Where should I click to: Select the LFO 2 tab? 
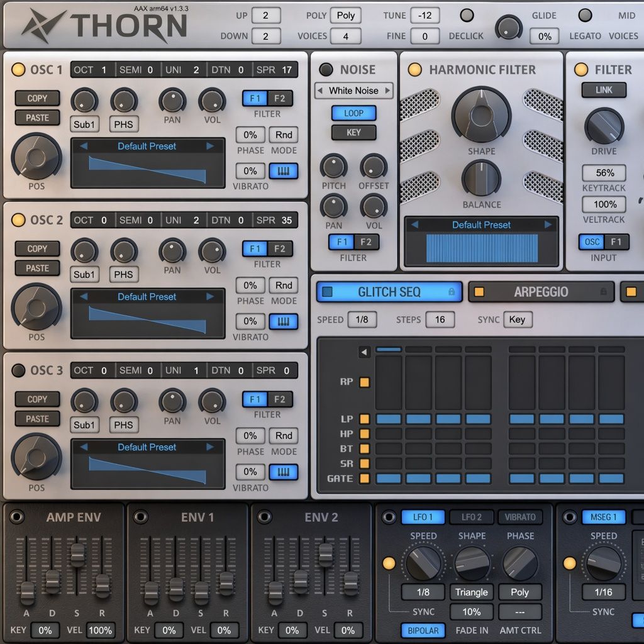coord(472,517)
